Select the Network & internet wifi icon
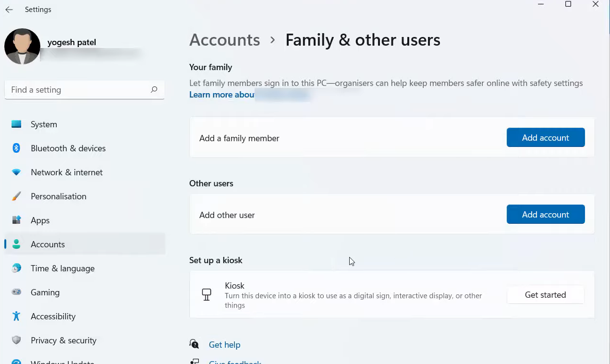 click(x=16, y=172)
